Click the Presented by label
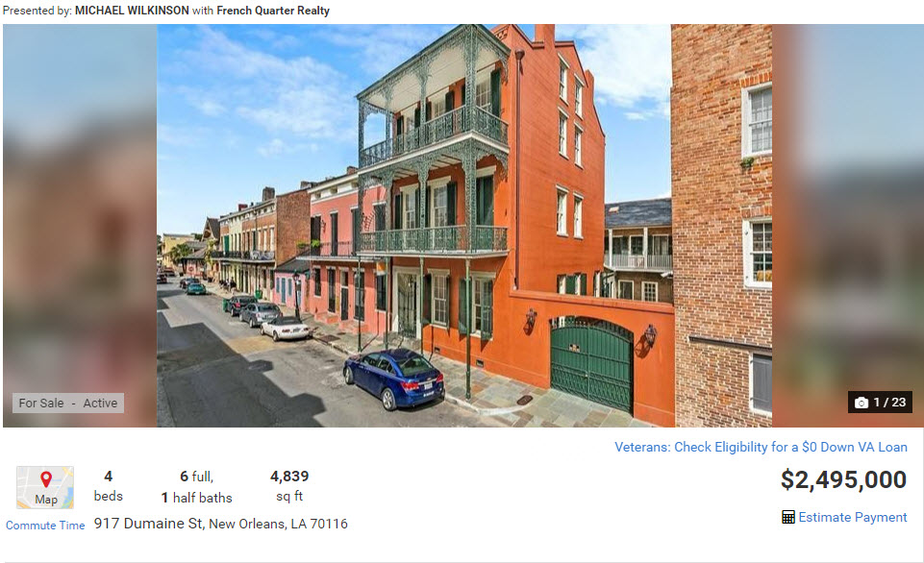 (37, 11)
